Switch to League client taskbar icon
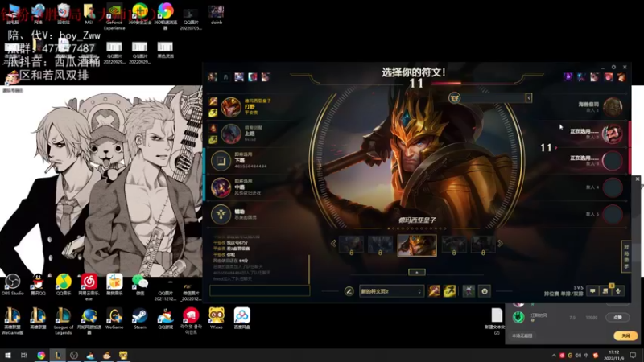Screen dimensions: 644x362 click(58, 355)
